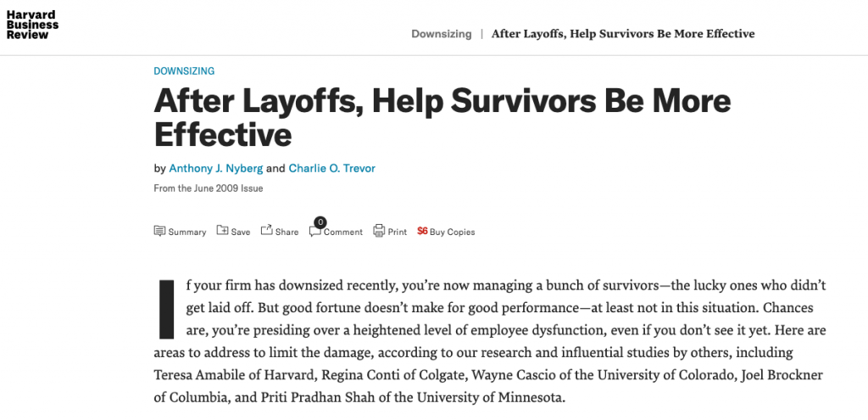Image resolution: width=868 pixels, height=420 pixels.
Task: Click the Print printer icon
Action: [379, 231]
